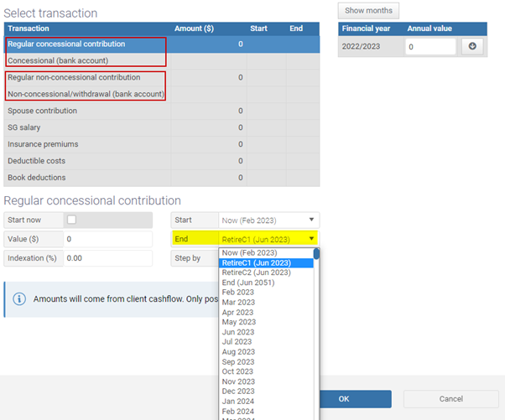The height and width of the screenshot is (420, 505).
Task: Click the 2022/2023 Annual value field
Action: [430, 46]
